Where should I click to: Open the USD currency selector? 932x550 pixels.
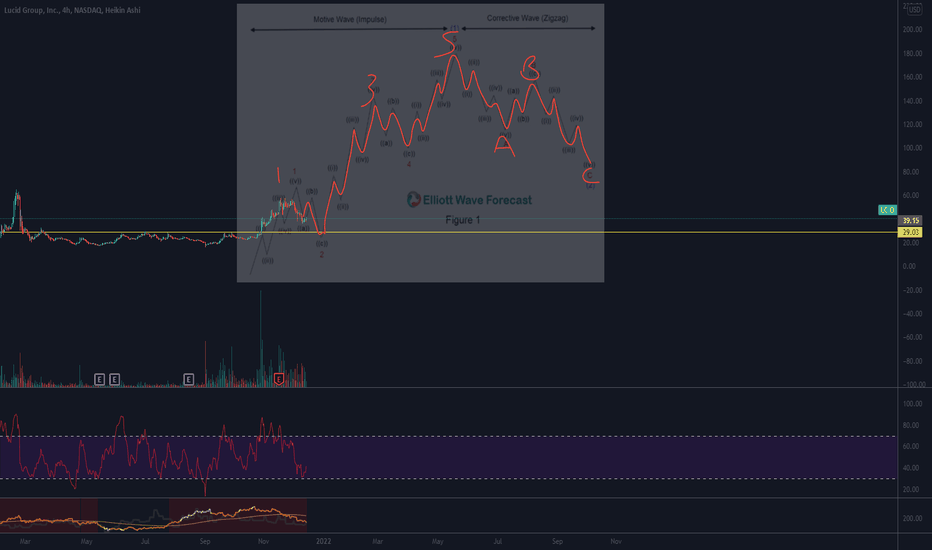(x=914, y=9)
